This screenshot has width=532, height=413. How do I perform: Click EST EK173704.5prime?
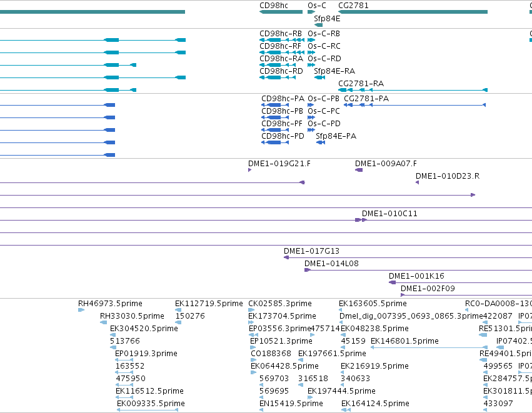tap(251, 322)
